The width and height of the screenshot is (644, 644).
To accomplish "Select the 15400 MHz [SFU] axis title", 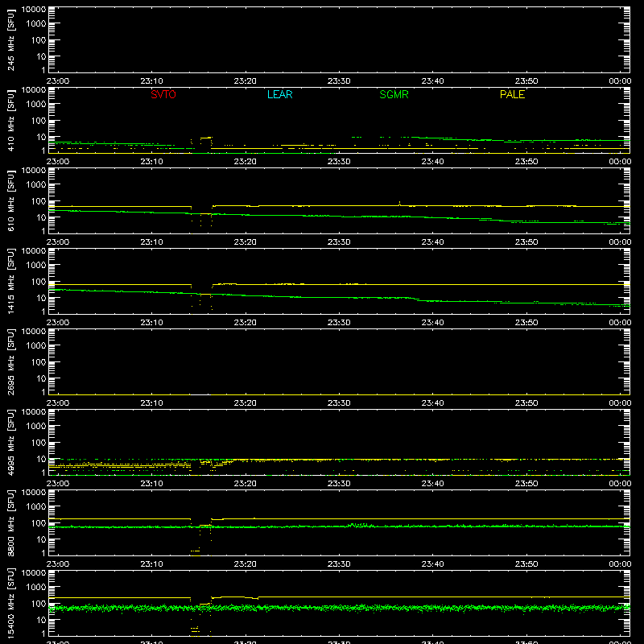I will click(x=10, y=604).
